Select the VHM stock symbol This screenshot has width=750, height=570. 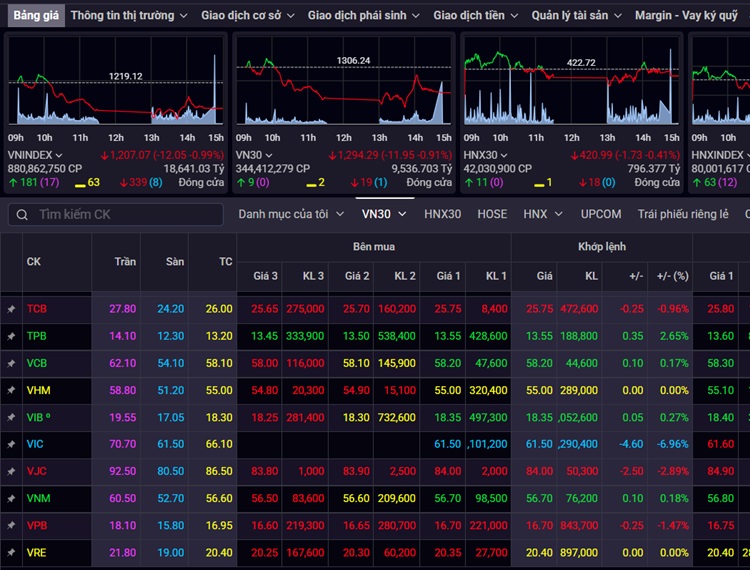[x=38, y=390]
